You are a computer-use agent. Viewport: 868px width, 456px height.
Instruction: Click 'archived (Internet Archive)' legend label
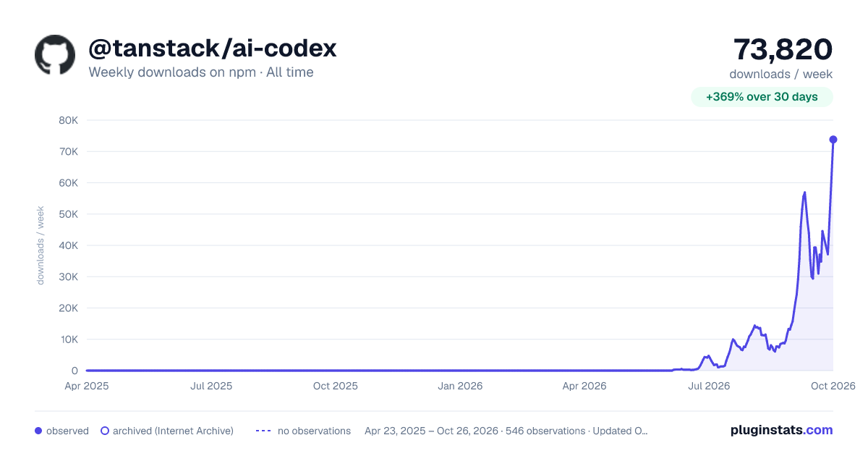173,431
